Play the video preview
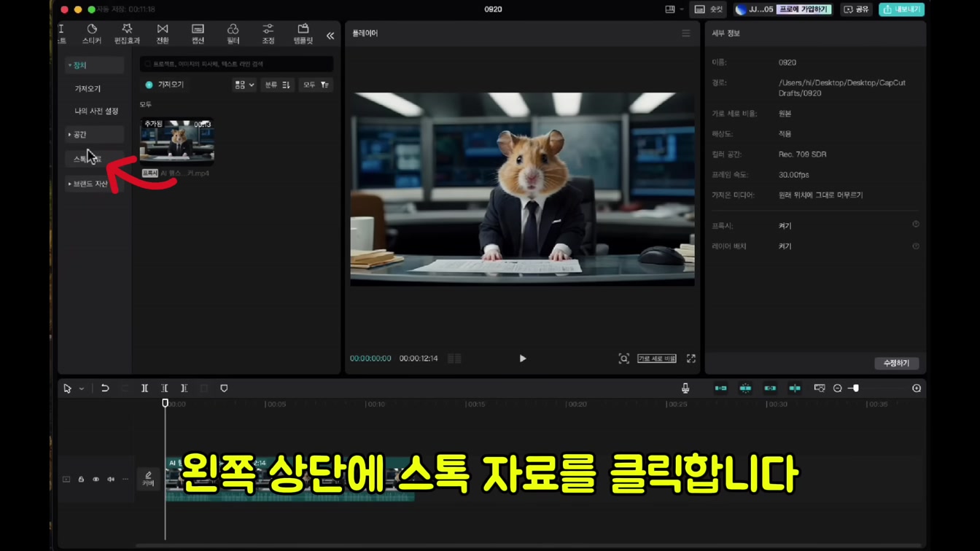Screen dimensions: 980x551 522,359
